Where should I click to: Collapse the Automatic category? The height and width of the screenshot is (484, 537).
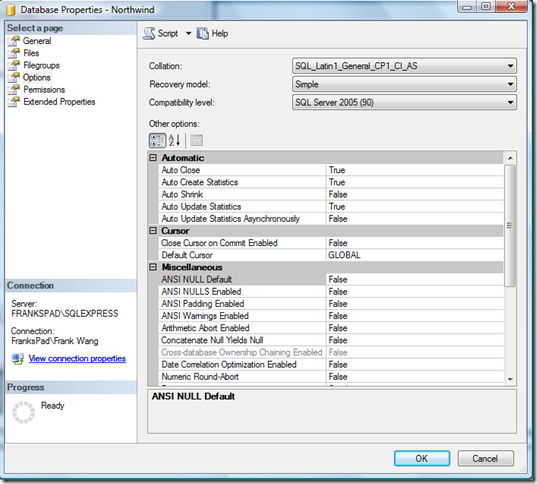(153, 158)
